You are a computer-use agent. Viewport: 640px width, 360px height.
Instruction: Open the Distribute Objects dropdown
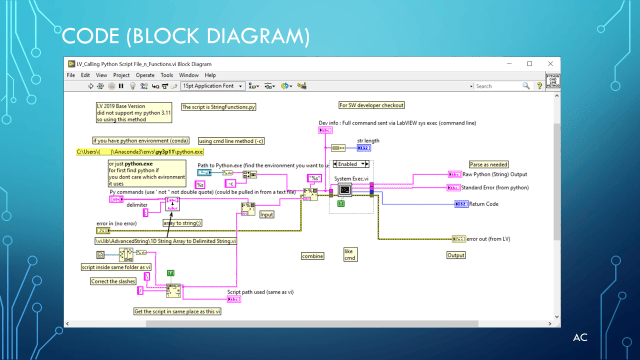[269, 86]
